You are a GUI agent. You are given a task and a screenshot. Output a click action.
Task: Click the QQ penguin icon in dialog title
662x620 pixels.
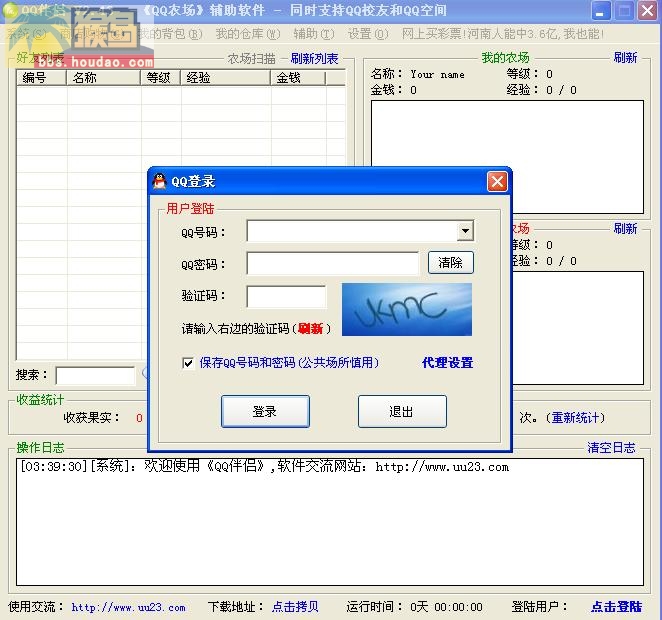[160, 181]
